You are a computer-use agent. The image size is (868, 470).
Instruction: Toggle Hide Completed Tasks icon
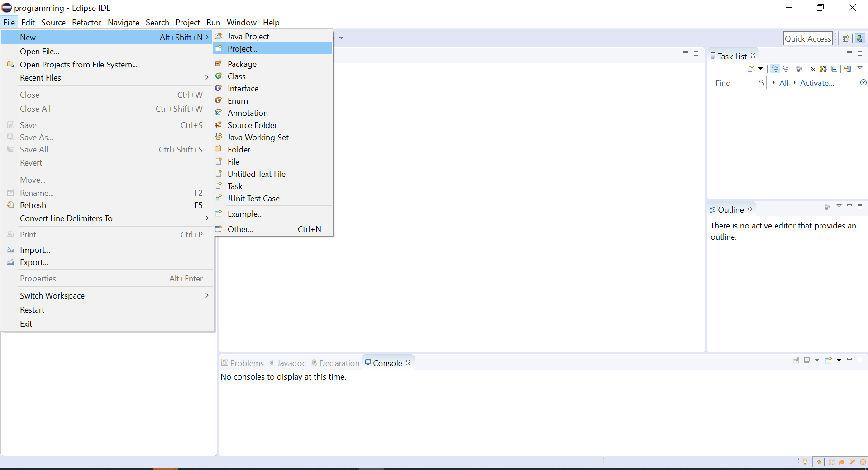tap(813, 69)
